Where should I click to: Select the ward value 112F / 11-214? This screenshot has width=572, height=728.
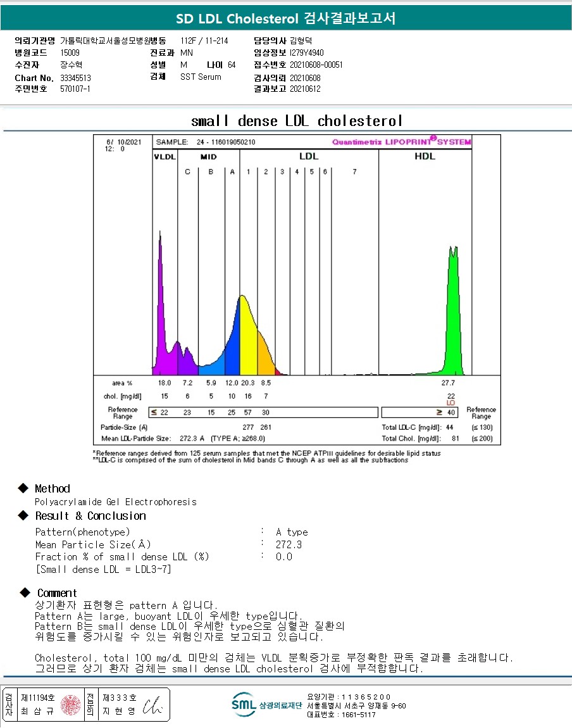point(204,41)
